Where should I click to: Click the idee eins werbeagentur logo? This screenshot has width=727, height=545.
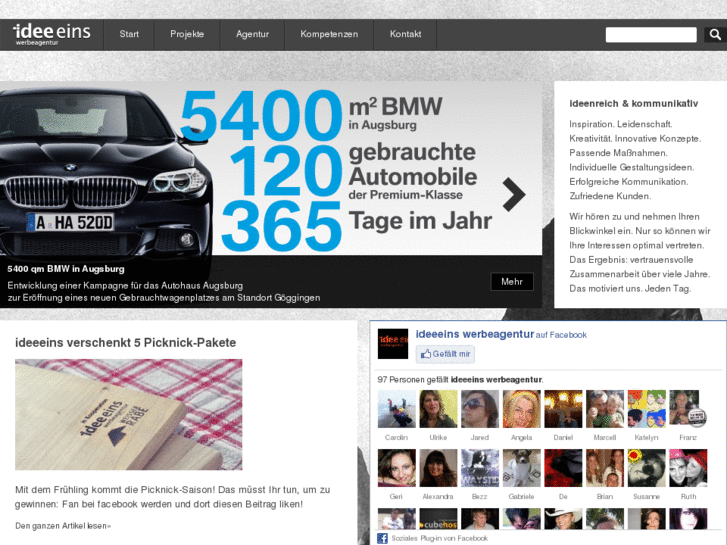click(x=52, y=34)
